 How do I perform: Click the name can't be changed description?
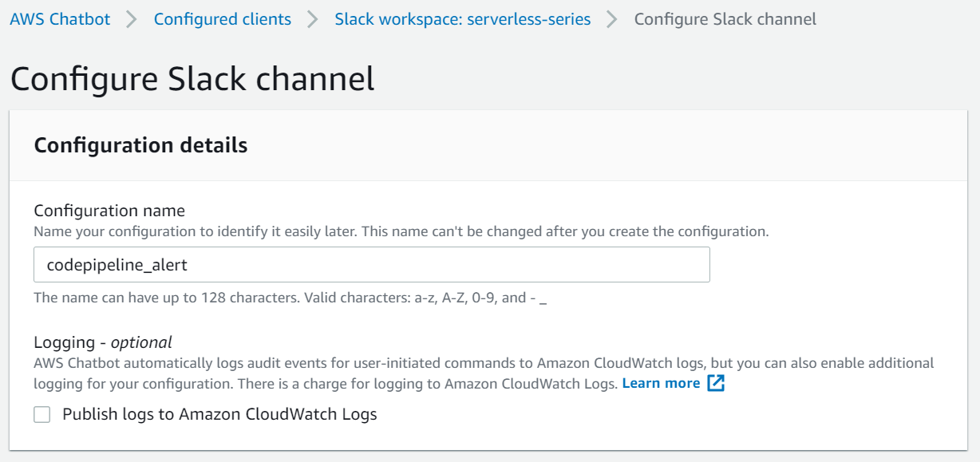(401, 232)
